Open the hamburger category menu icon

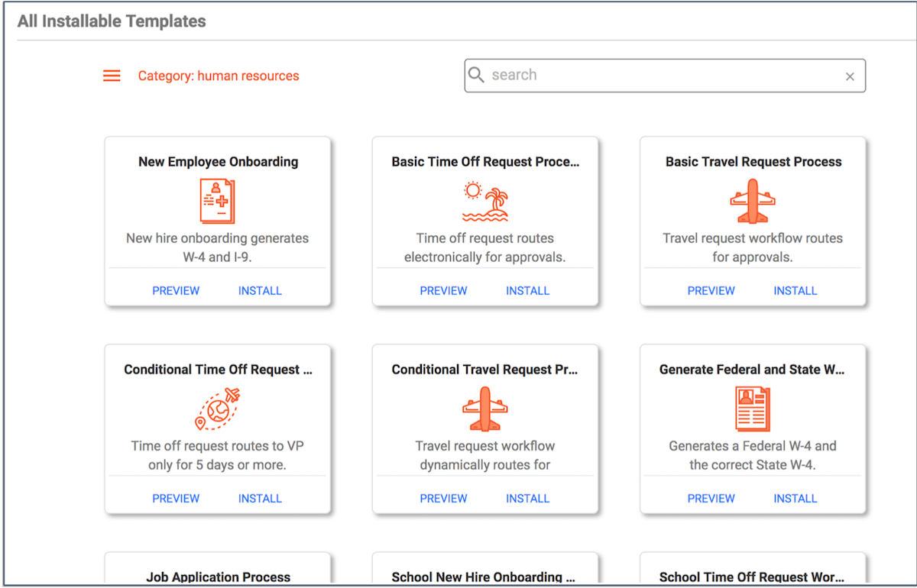pyautogui.click(x=112, y=76)
